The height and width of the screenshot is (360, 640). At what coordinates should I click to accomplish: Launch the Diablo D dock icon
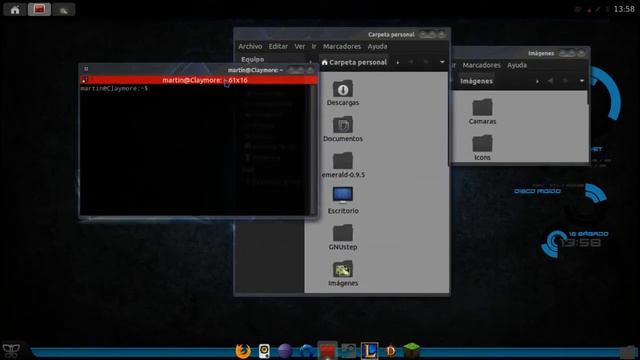click(391, 351)
